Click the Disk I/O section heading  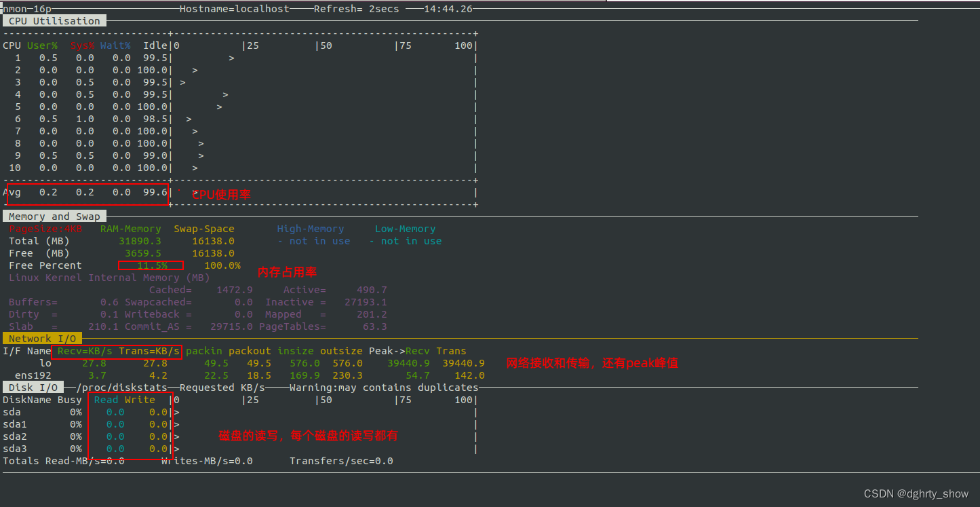click(x=33, y=388)
